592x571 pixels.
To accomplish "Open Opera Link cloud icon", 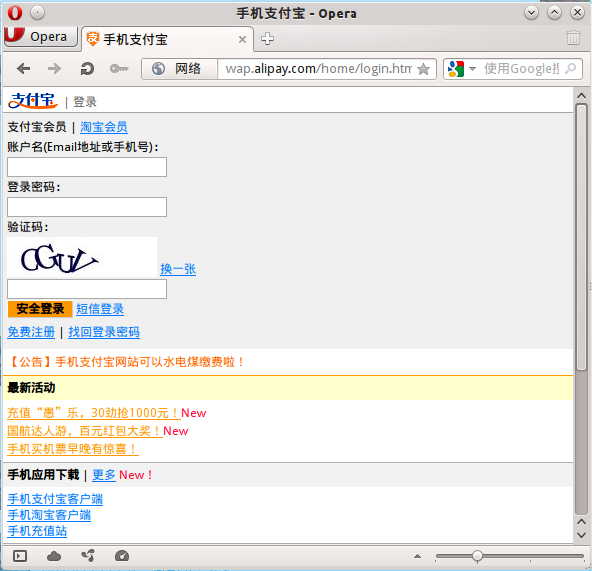I will pyautogui.click(x=54, y=556).
